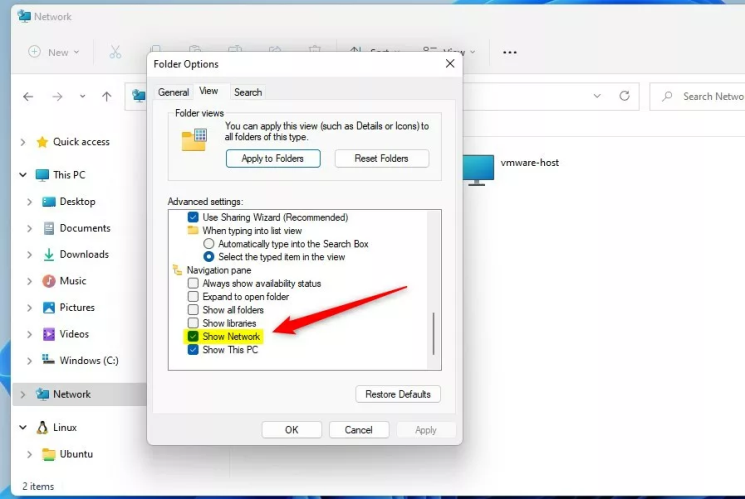Go forward with the right arrow
Viewport: 745px width, 499px height.
(57, 97)
